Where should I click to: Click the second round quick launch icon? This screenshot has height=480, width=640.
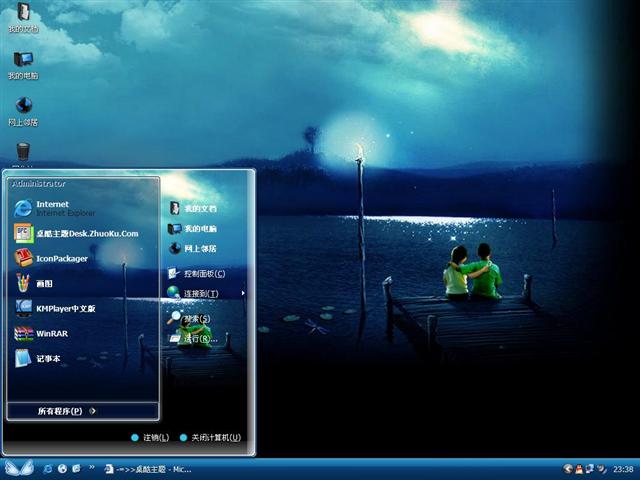pyautogui.click(x=62, y=469)
